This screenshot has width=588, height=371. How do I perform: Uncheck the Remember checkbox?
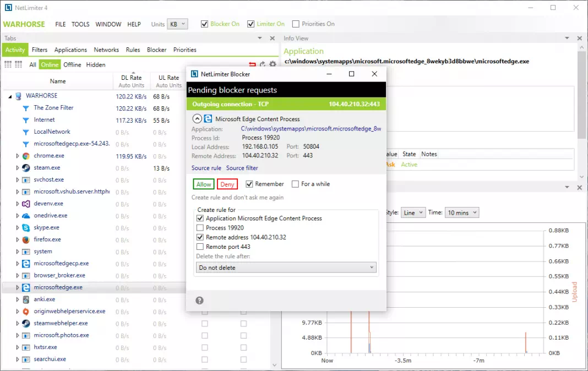point(249,184)
